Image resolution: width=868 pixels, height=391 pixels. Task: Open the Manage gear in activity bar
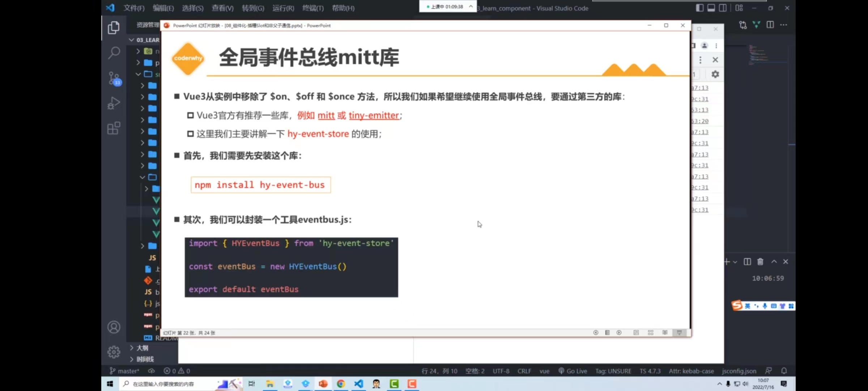click(x=114, y=352)
